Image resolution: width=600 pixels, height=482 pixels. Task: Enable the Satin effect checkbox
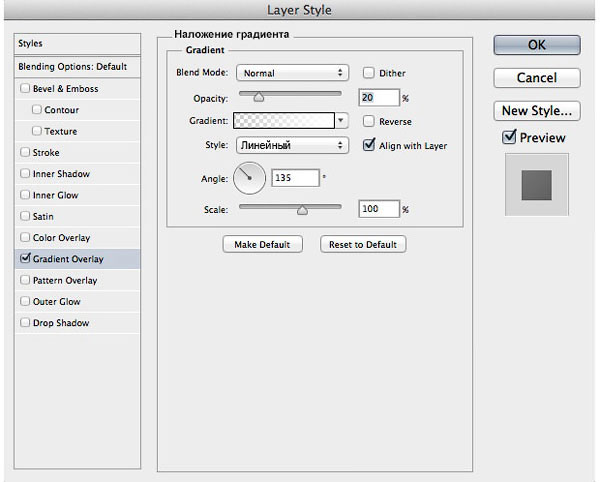point(25,216)
